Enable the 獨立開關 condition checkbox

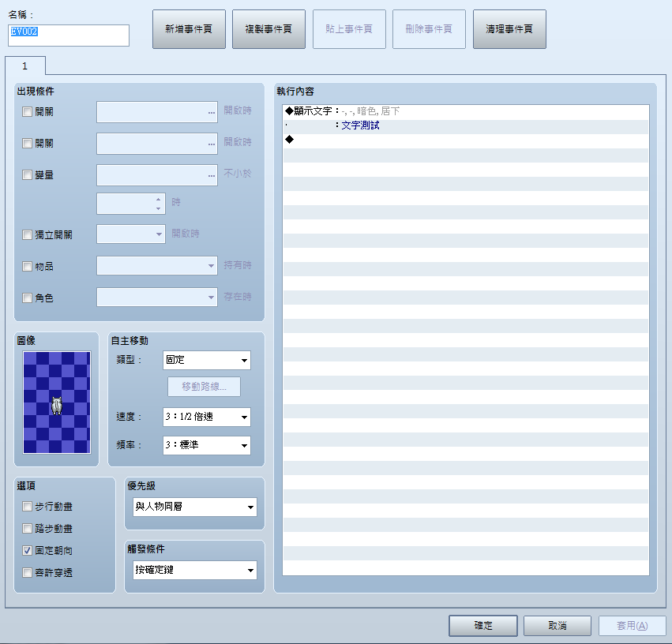pos(27,234)
